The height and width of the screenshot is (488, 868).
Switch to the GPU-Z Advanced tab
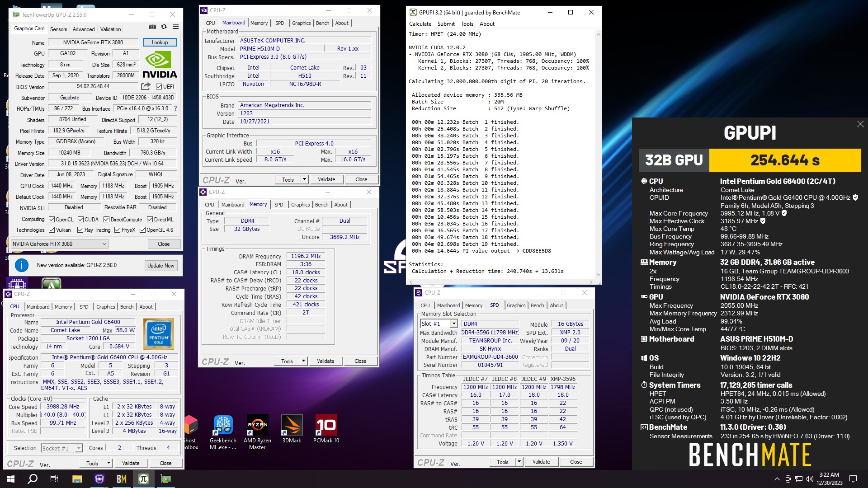pyautogui.click(x=84, y=29)
